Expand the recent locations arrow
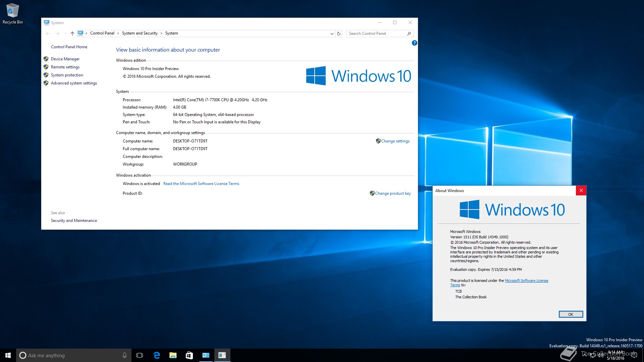 [65, 34]
